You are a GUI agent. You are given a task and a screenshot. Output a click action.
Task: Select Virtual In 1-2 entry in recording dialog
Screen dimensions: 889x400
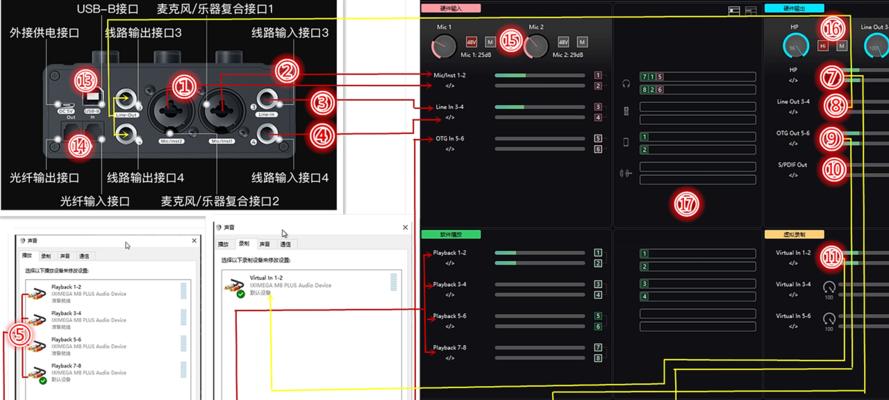tap(311, 286)
